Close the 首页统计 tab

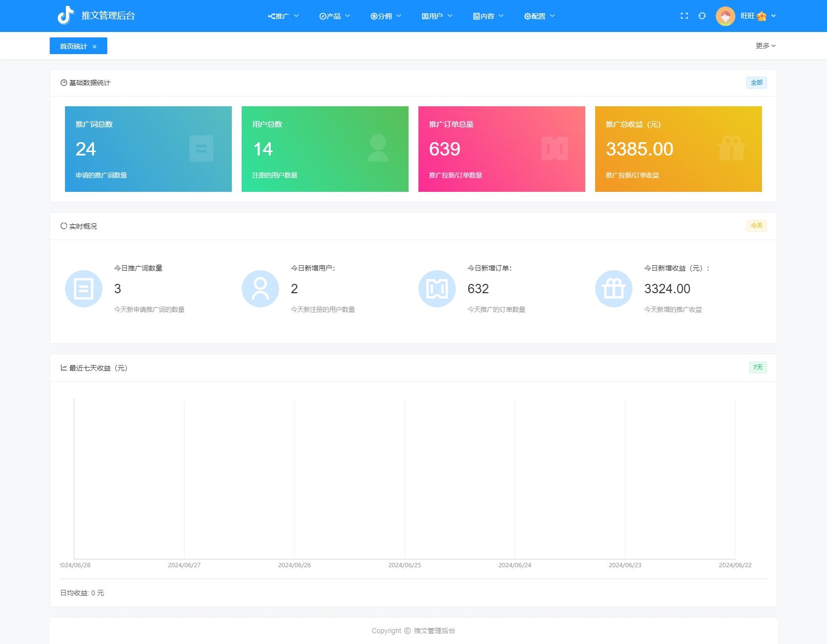(95, 47)
